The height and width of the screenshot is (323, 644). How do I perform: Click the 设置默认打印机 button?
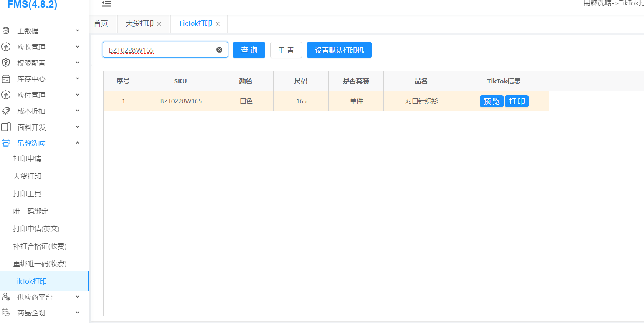(x=339, y=50)
